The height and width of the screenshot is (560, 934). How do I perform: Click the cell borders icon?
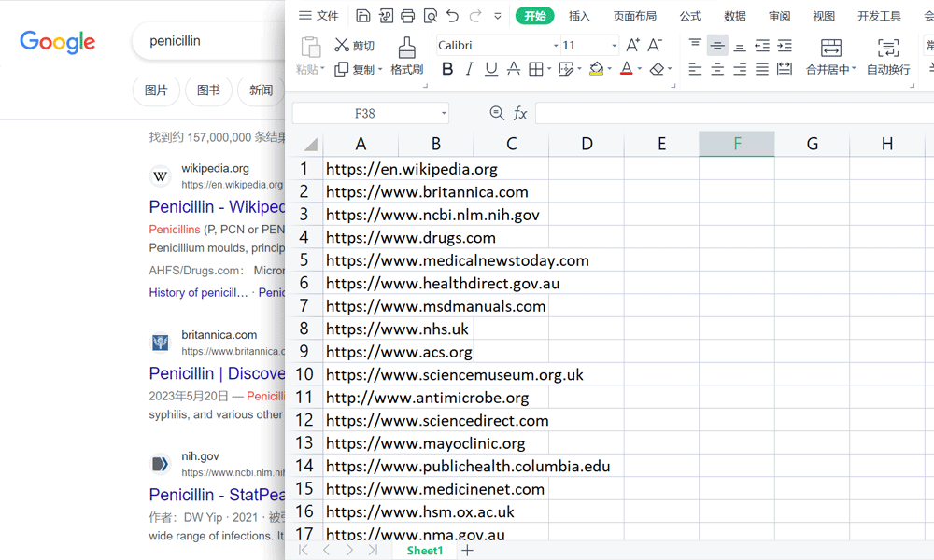[535, 69]
